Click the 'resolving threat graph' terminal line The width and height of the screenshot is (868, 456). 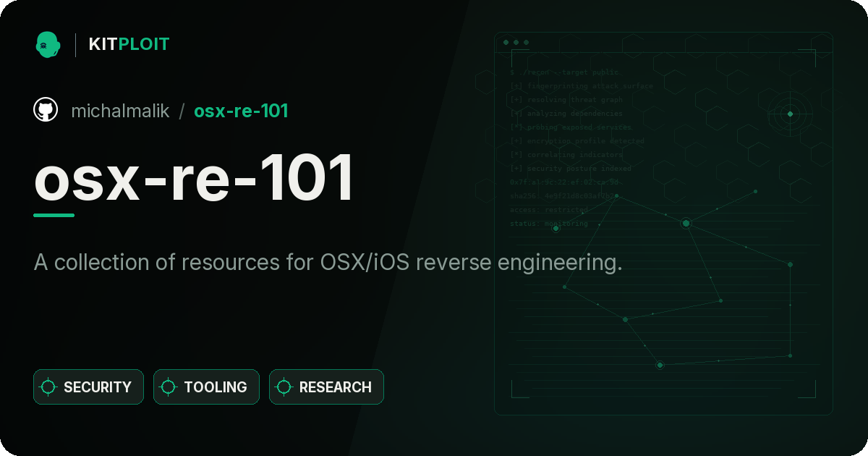[566, 100]
